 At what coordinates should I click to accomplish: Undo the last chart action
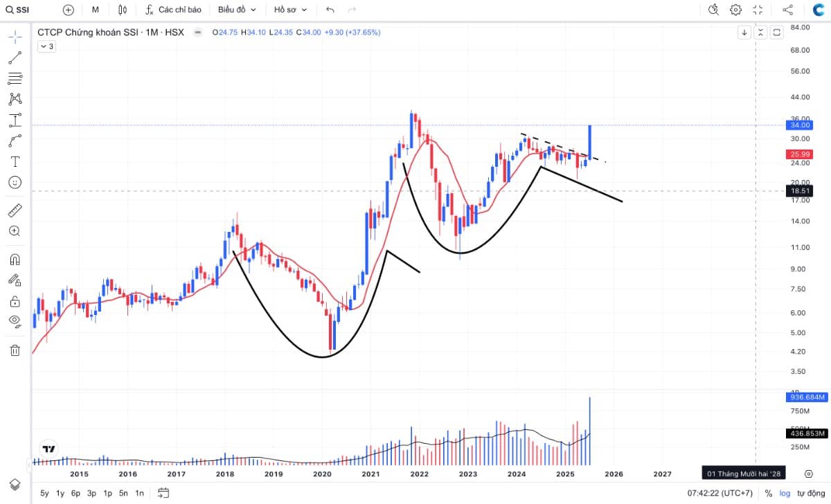(330, 10)
